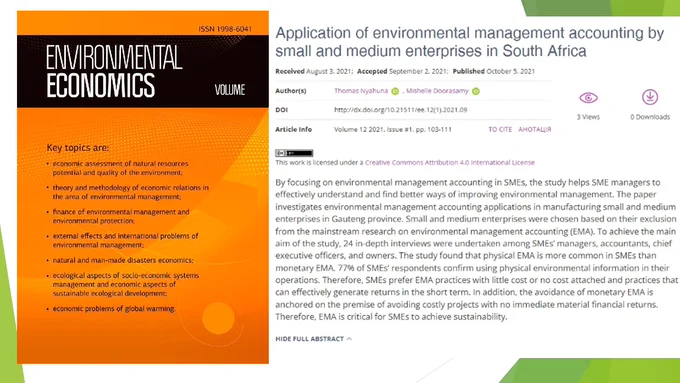The height and width of the screenshot is (383, 680).
Task: Collapse abstract with HIDE FULL ABSTRACT
Action: pos(314,339)
